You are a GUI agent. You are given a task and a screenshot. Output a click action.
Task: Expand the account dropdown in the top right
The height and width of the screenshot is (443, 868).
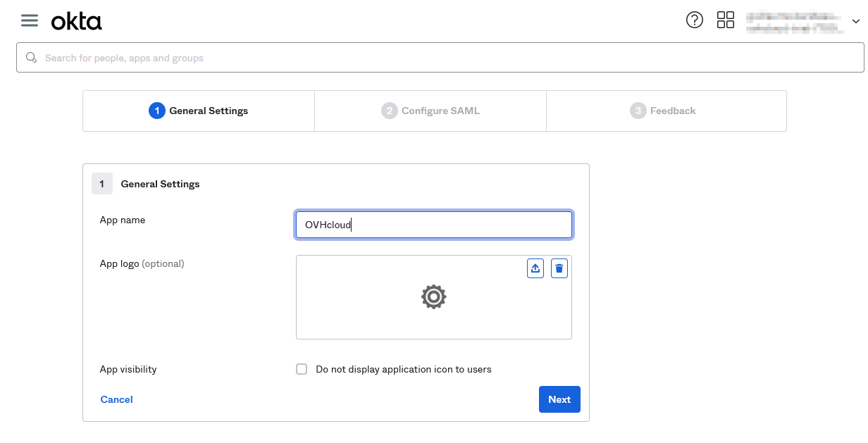point(855,21)
